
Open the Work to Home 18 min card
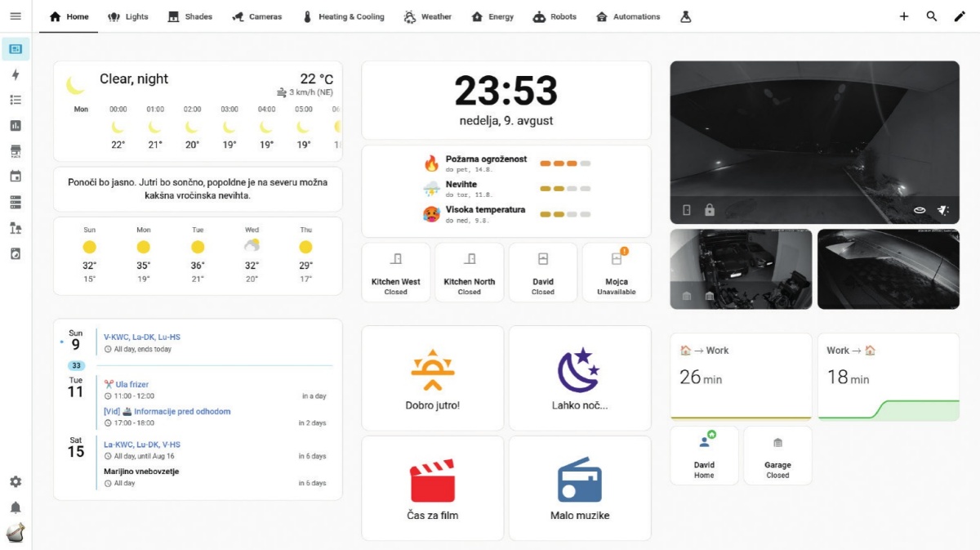[x=889, y=377]
